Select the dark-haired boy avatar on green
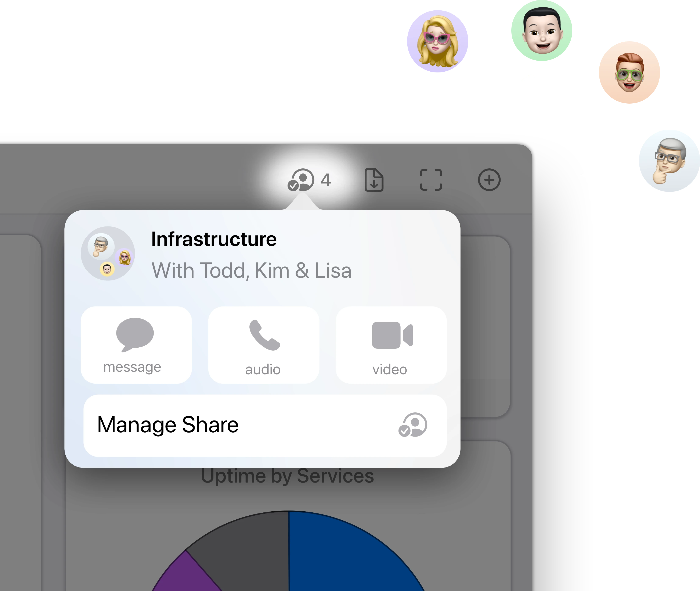Screen dimensions: 700x591 (542, 31)
